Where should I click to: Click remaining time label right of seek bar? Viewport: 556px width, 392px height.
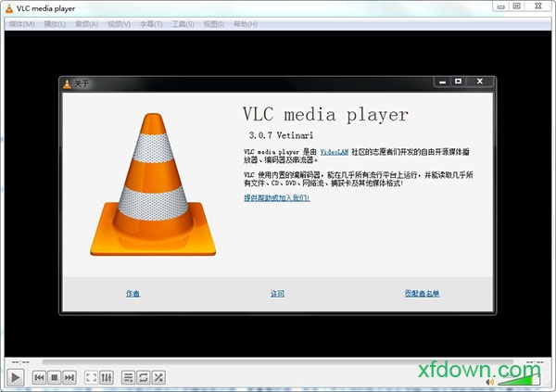pos(535,362)
